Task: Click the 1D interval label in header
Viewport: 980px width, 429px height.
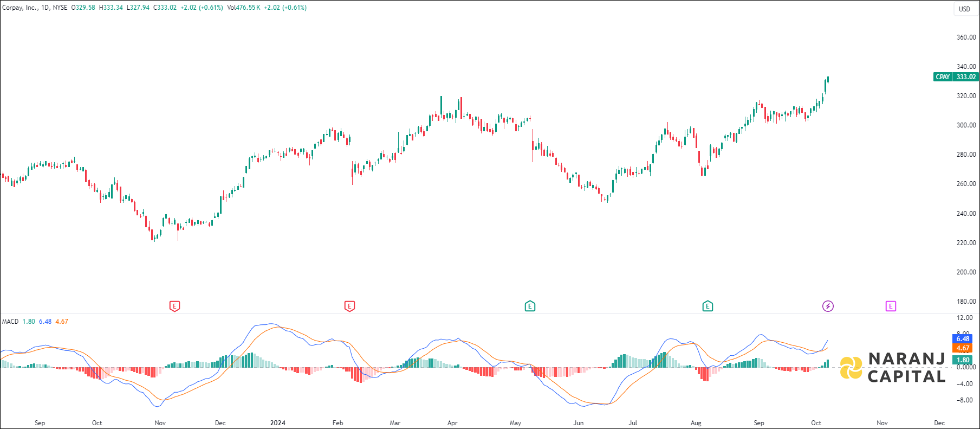Action: click(x=46, y=8)
